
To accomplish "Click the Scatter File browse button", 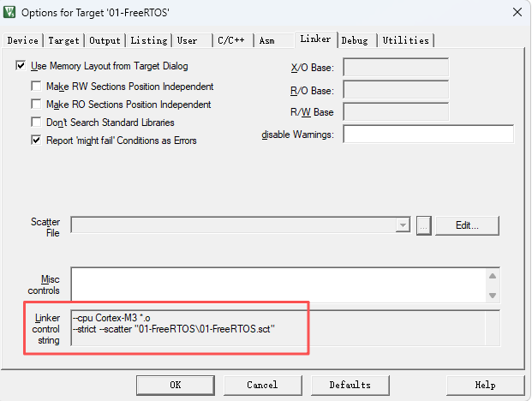I will pos(424,225).
